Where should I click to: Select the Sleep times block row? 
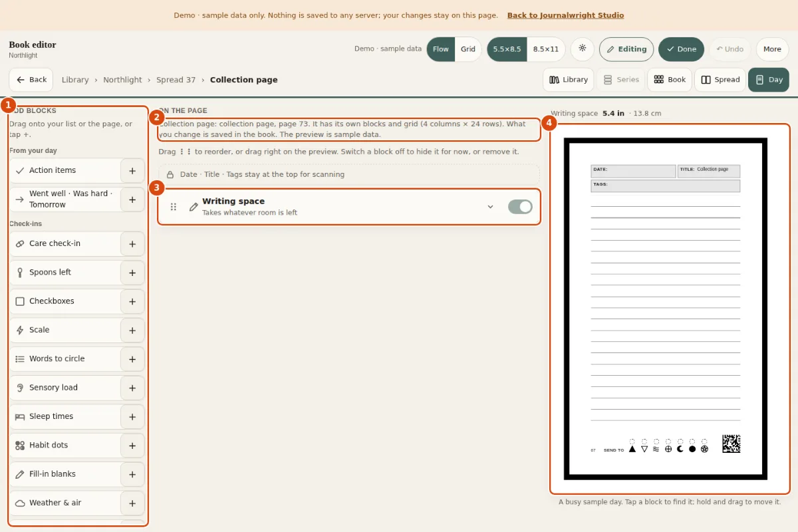65,416
